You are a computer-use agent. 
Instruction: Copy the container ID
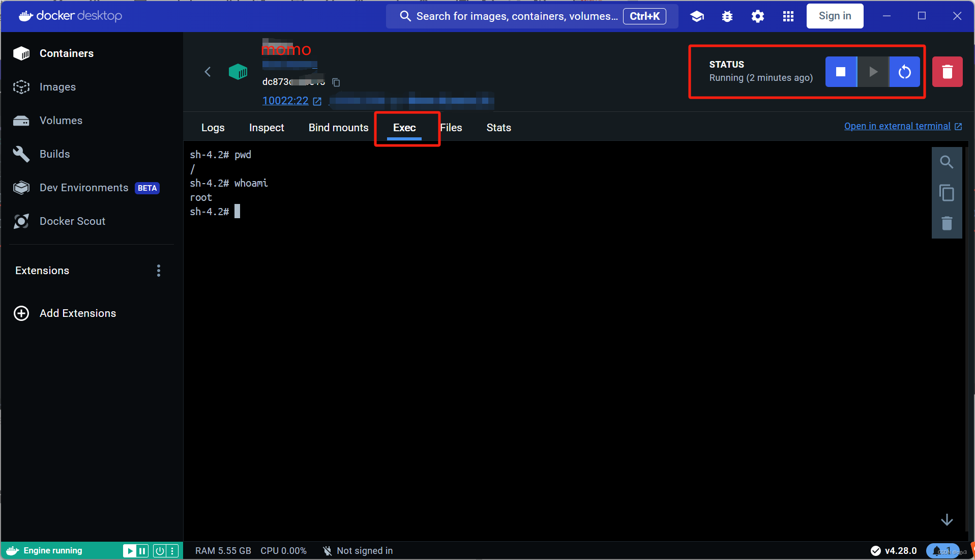[x=336, y=82]
